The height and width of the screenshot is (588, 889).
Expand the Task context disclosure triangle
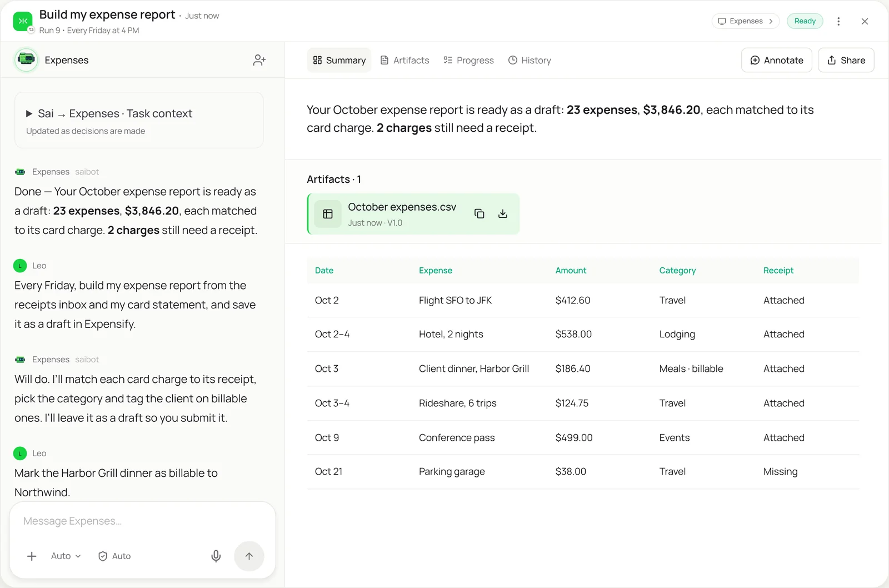(29, 114)
